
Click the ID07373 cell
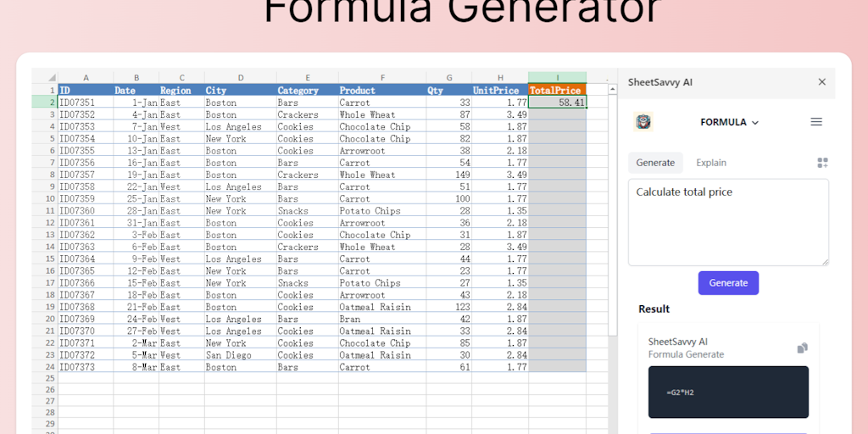[86, 367]
